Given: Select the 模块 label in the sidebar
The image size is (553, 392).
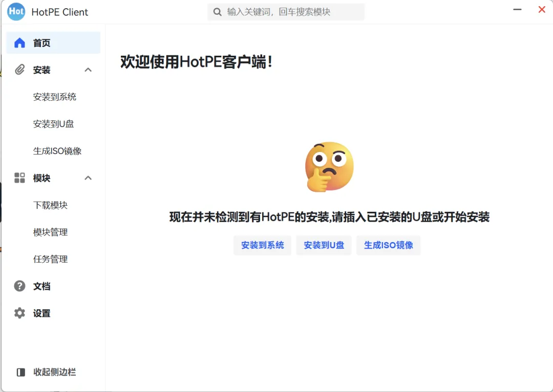Looking at the screenshot, I should [41, 178].
